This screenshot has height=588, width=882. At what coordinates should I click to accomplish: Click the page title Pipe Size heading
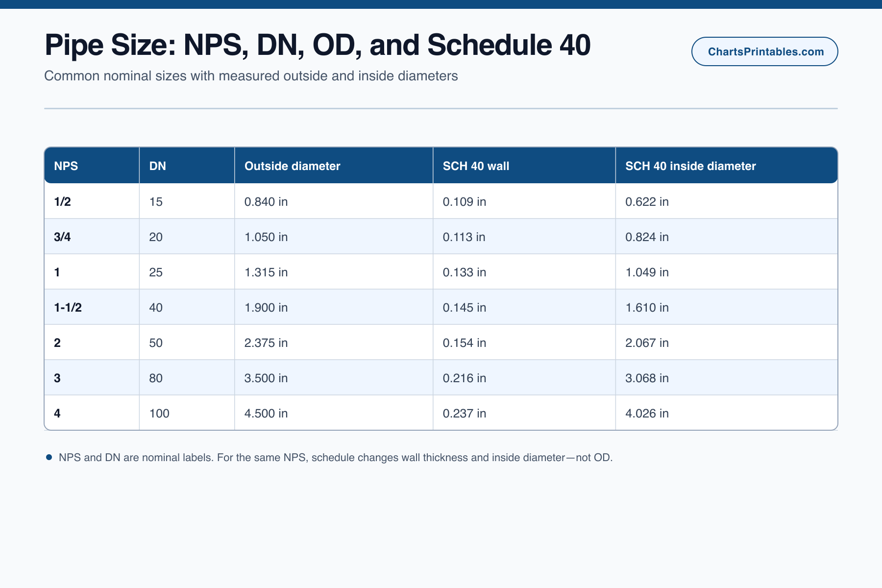318,45
